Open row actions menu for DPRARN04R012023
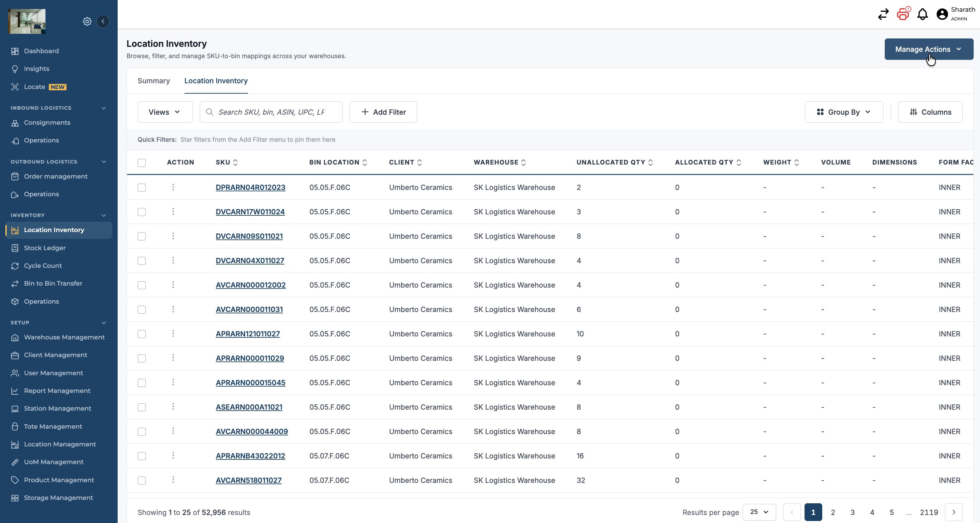 click(x=173, y=187)
